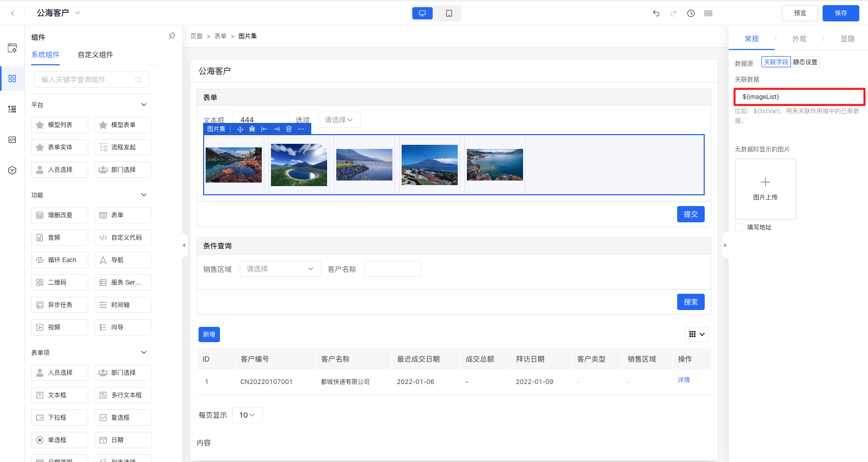Open the cube model sidebar icon
868x462 pixels.
(x=12, y=170)
